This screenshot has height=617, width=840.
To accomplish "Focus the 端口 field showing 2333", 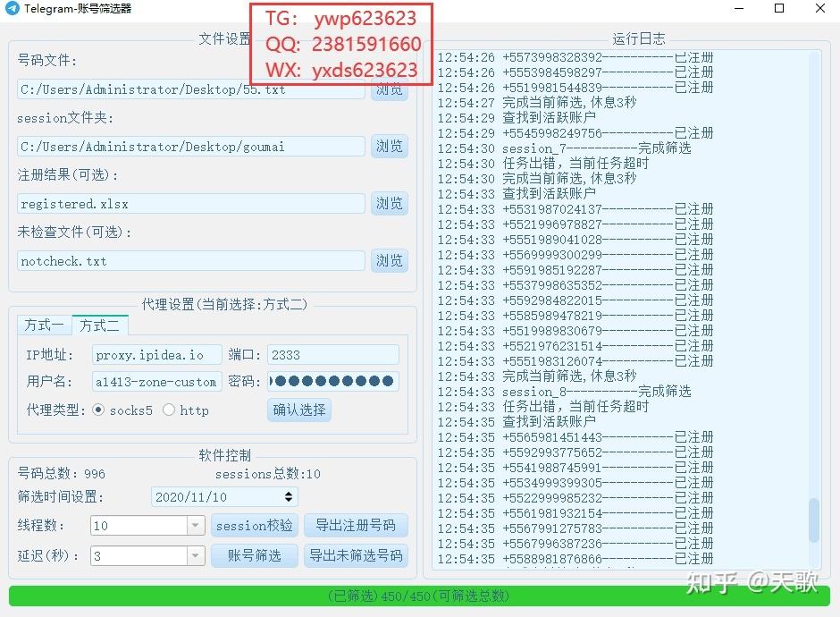I will tap(333, 355).
